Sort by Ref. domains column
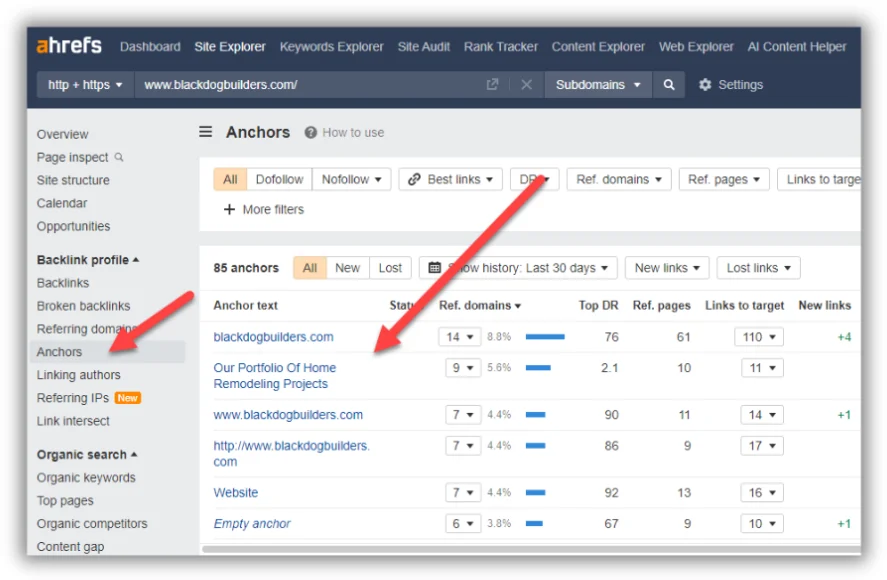The height and width of the screenshot is (580, 887). (480, 306)
